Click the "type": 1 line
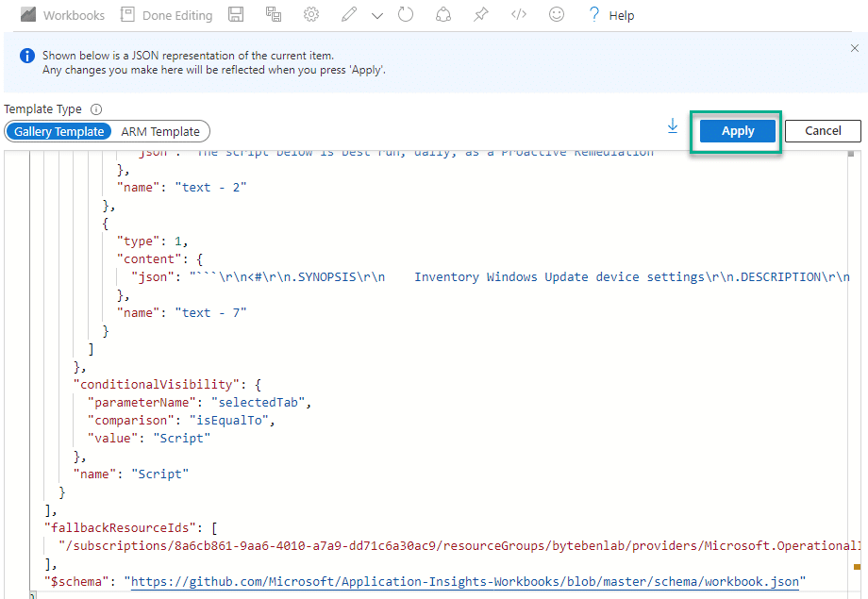The height and width of the screenshot is (599, 868). tap(152, 241)
